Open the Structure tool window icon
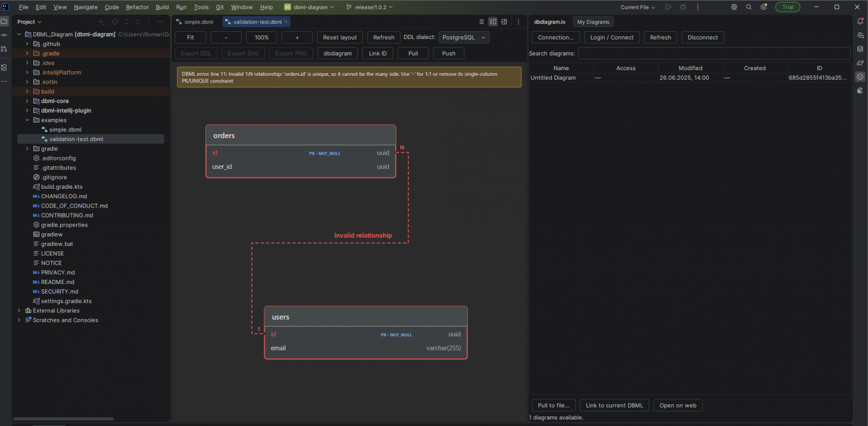Viewport: 868px width, 426px height. point(4,67)
